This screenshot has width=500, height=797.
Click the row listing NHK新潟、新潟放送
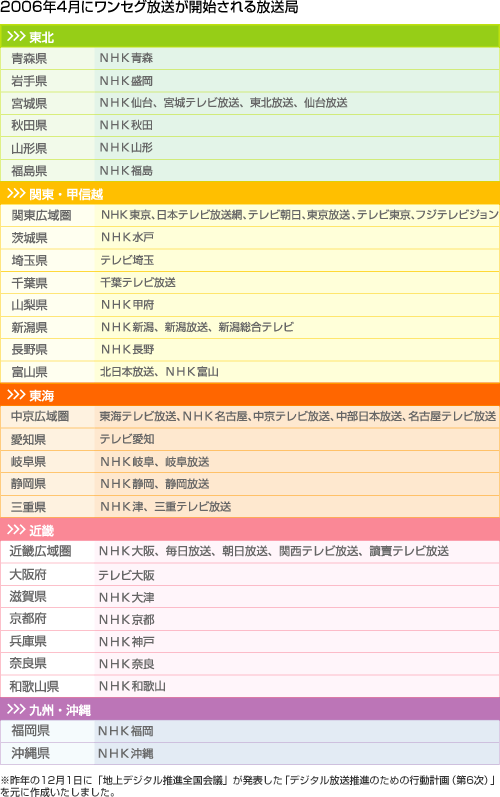coord(297,327)
